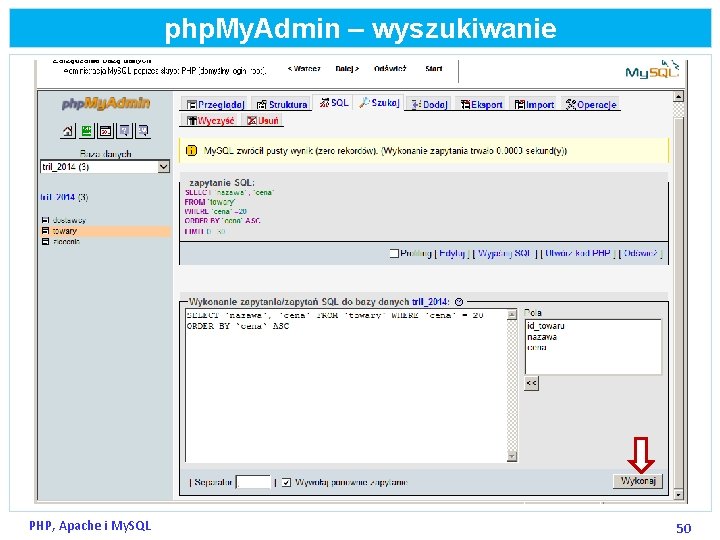Select 'id_towaru' in the Pola list
Image resolution: width=720 pixels, height=540 pixels.
[546, 326]
